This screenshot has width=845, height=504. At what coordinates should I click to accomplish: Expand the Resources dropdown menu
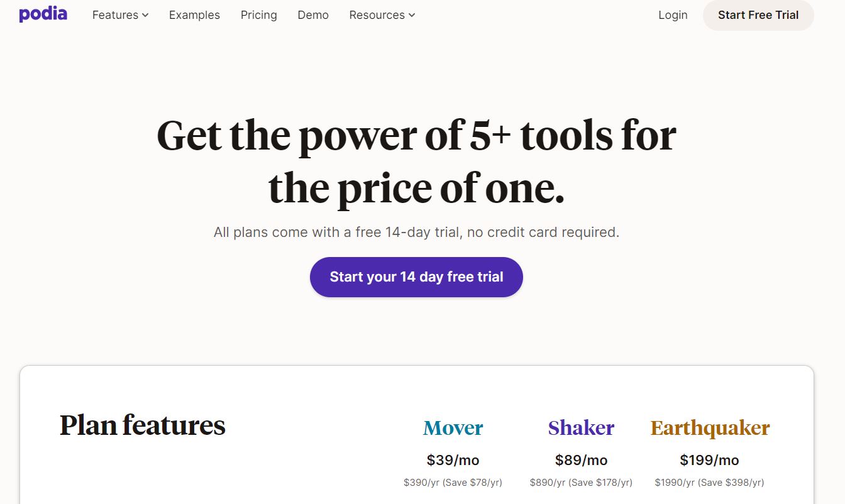382,15
